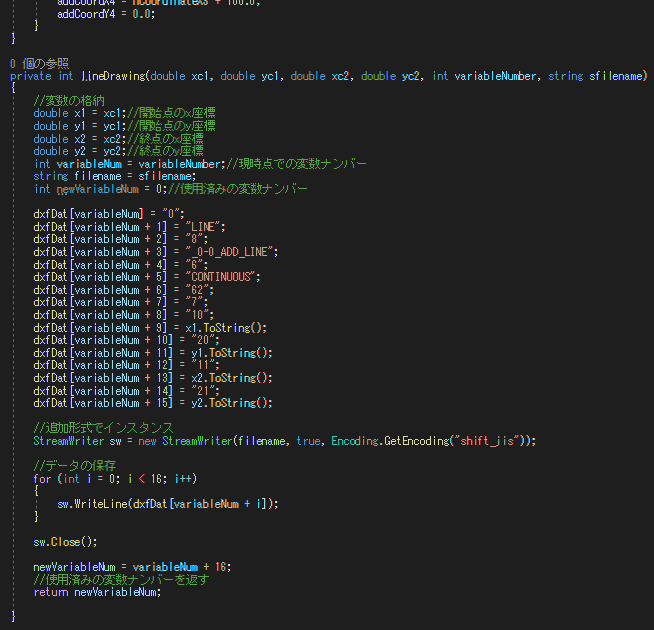The width and height of the screenshot is (654, 630).
Task: Click the line "newVariableNum = variableNum + 16;"
Action: coord(132,567)
